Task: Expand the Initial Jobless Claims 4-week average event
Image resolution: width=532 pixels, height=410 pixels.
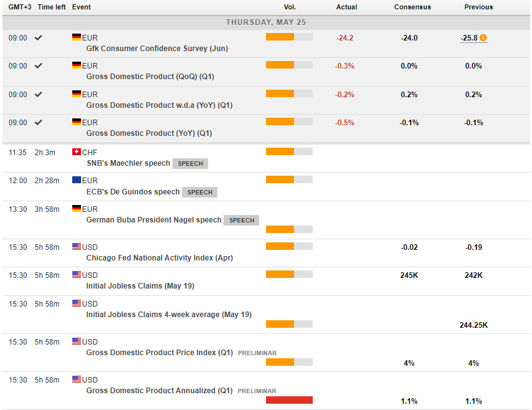Action: point(169,315)
